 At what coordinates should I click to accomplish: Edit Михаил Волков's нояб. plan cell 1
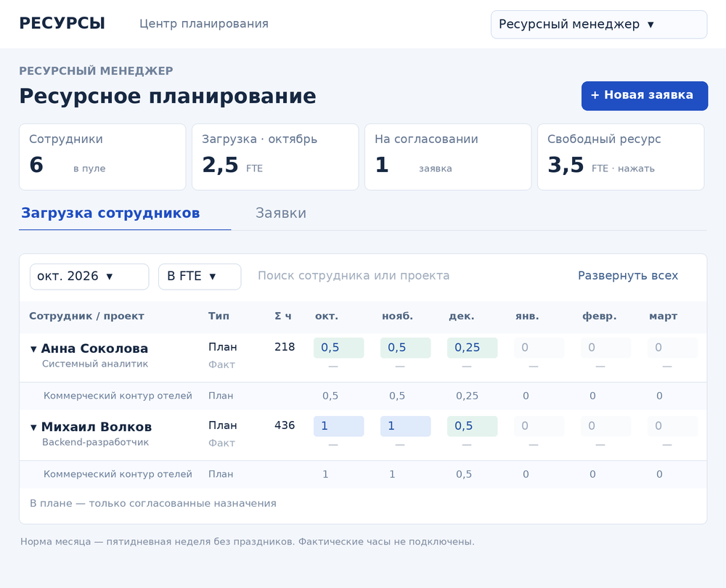(x=406, y=426)
